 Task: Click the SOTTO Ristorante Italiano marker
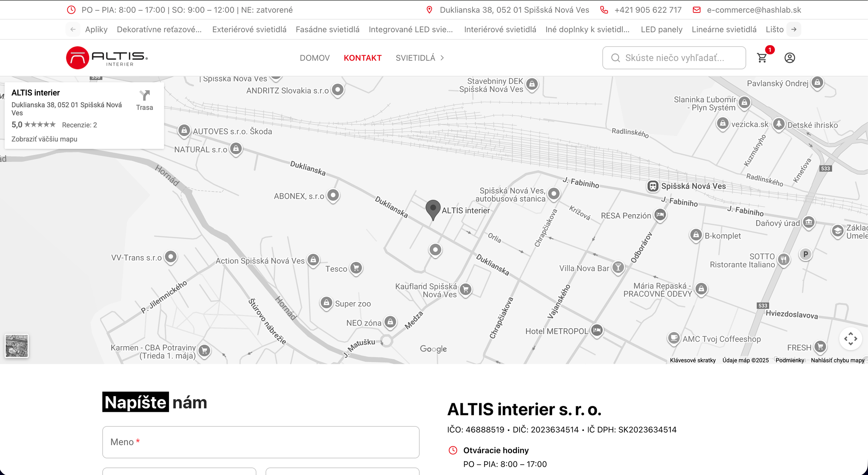[x=784, y=260]
